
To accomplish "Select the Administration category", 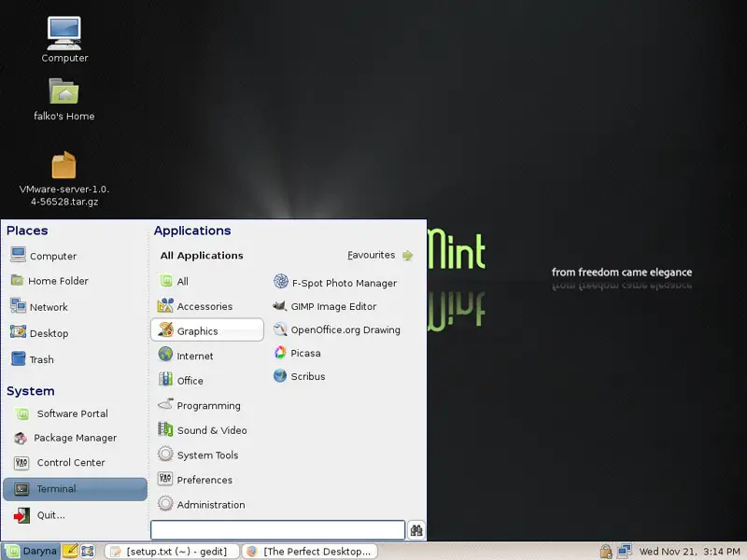I will coord(207,504).
